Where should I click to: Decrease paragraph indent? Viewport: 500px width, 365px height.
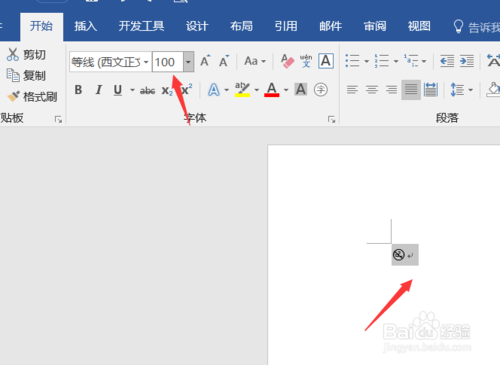[447, 61]
